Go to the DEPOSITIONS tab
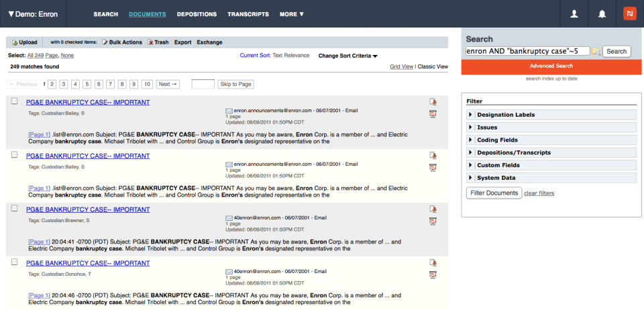This screenshot has width=644, height=310. pos(197,14)
